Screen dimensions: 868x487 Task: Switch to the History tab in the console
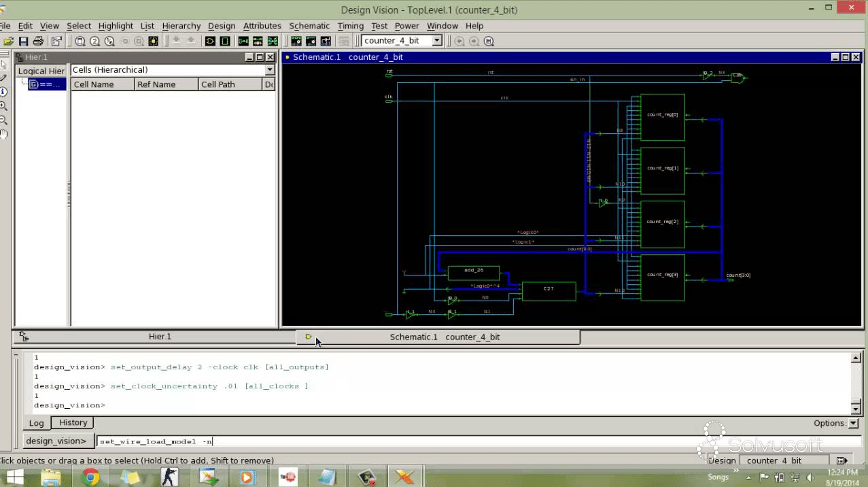[x=73, y=422]
